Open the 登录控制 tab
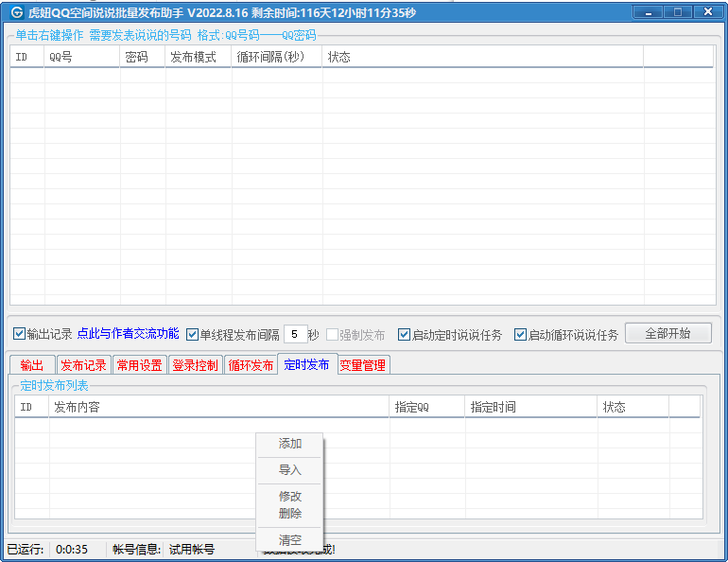The width and height of the screenshot is (728, 562). [195, 365]
